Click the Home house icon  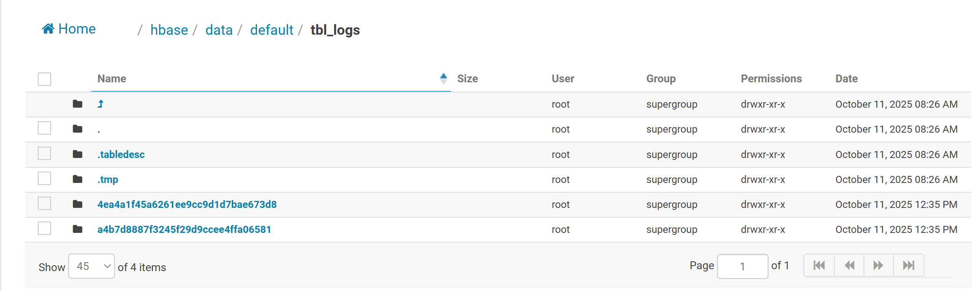pyautogui.click(x=48, y=29)
